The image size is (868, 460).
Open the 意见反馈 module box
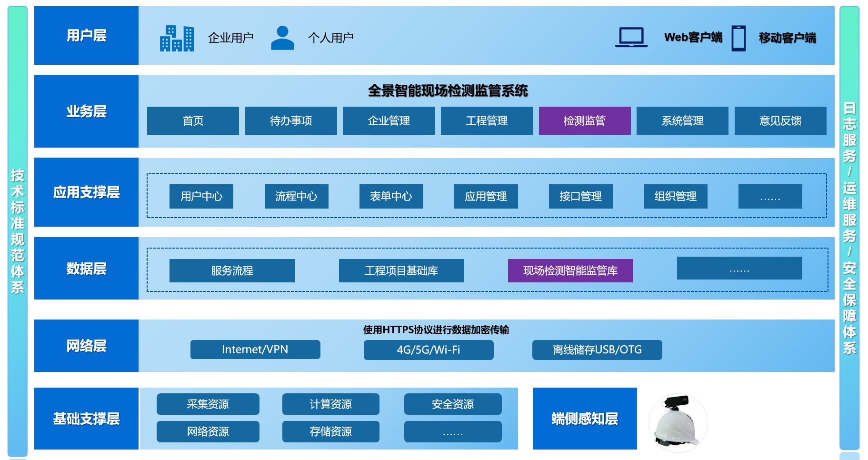780,121
